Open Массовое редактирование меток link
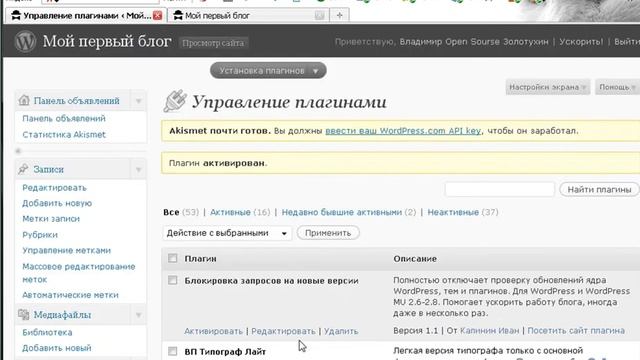The image size is (640, 360). (x=79, y=273)
